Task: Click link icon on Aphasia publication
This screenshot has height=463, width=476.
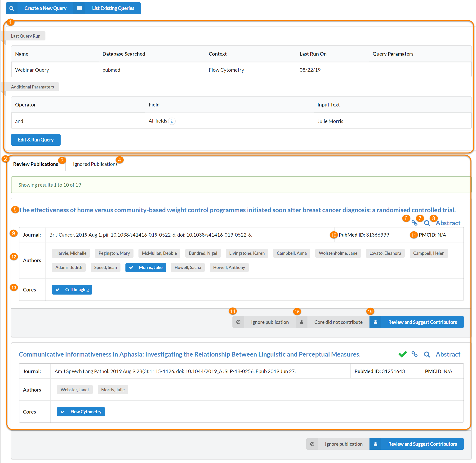Action: (x=414, y=354)
